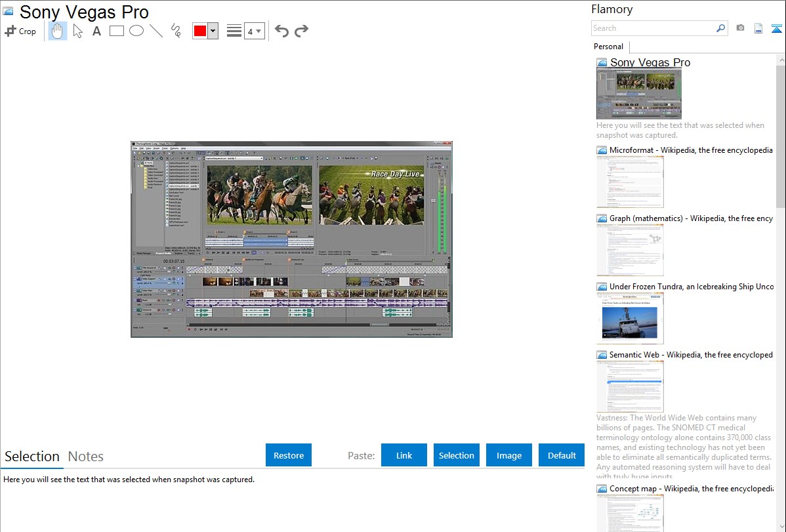
Task: Click the collapse panel icon at top right
Action: click(x=776, y=28)
